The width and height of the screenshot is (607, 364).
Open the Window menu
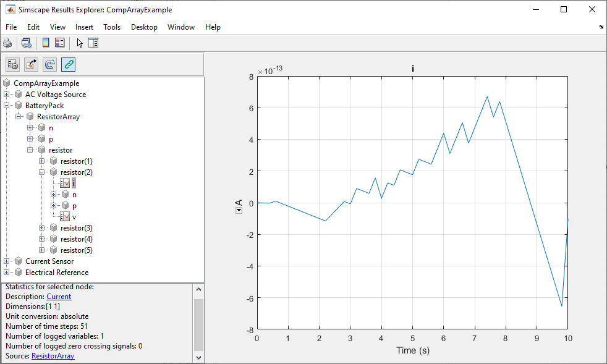pyautogui.click(x=180, y=27)
